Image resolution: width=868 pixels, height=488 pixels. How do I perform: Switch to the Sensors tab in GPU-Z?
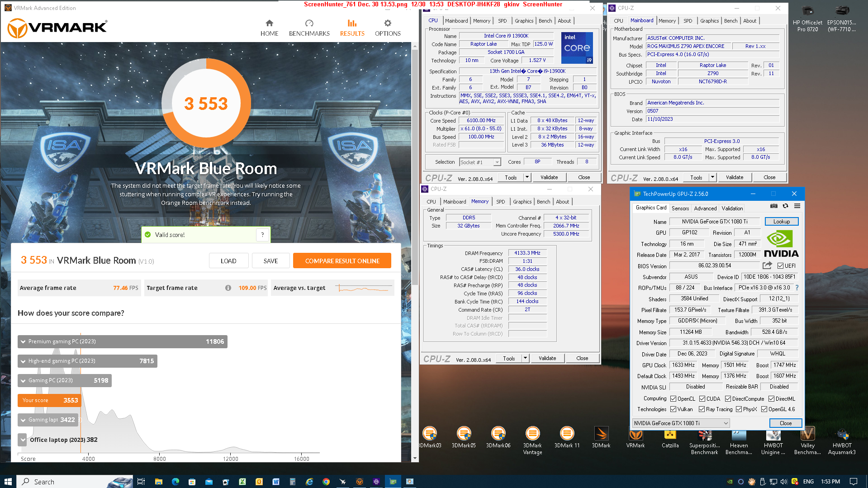pyautogui.click(x=680, y=208)
